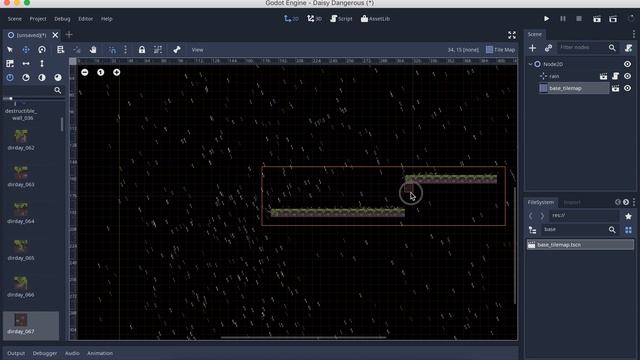The height and width of the screenshot is (360, 640).
Task: Adjust the tile palette size slider
Action: (11, 98)
